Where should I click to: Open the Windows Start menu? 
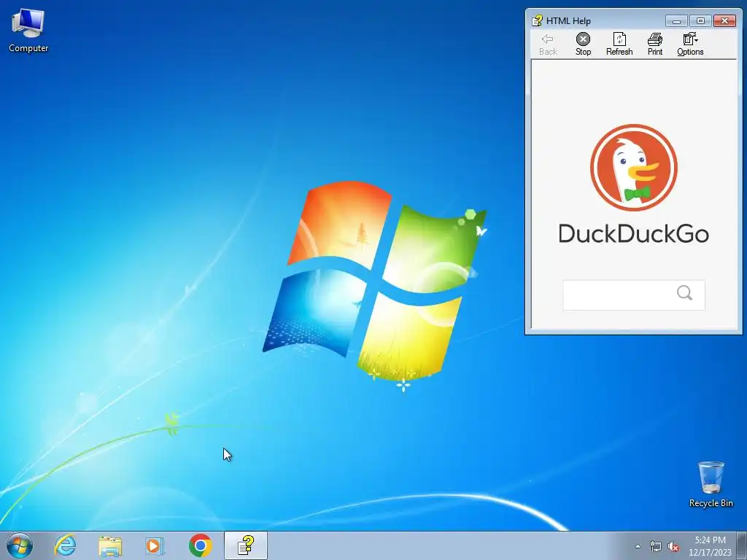point(20,545)
